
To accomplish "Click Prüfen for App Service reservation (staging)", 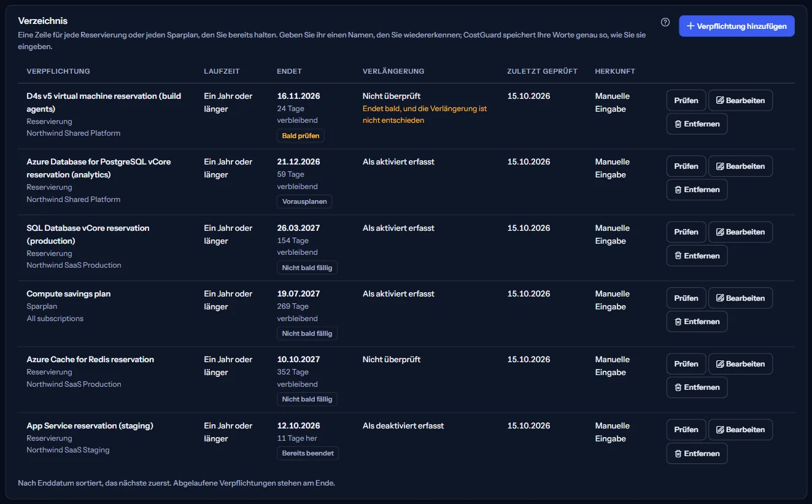I will pyautogui.click(x=686, y=430).
